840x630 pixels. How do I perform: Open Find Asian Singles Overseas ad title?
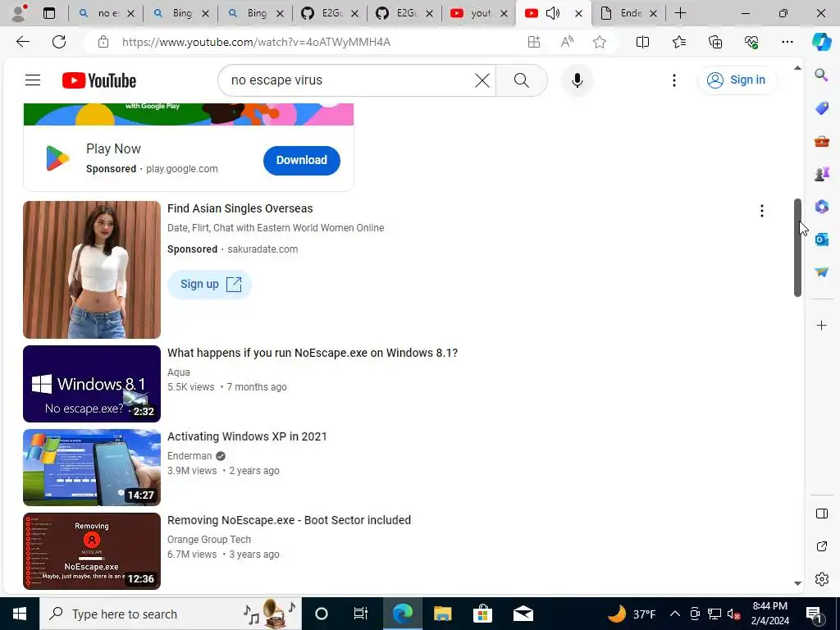pos(240,208)
